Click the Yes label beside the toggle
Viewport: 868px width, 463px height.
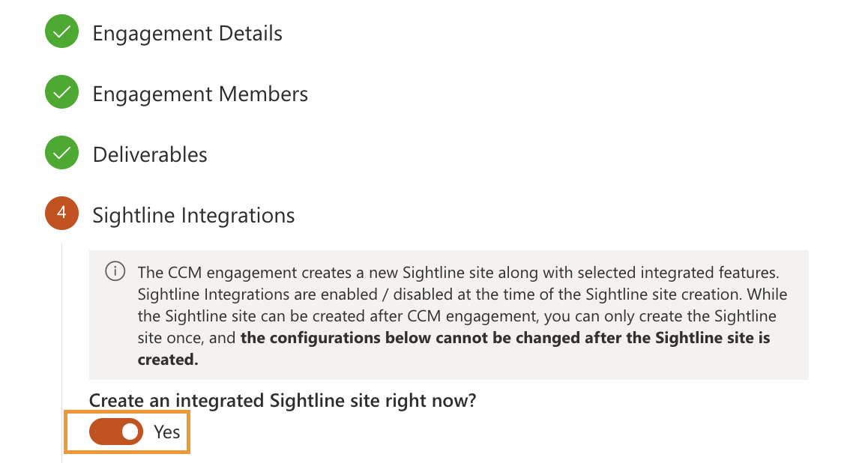[166, 432]
